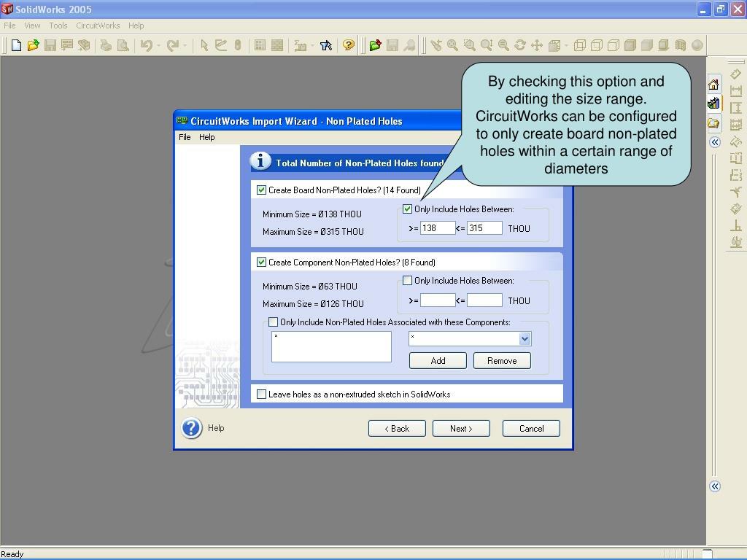Click the Rotate View icon
Image resolution: width=747 pixels, height=560 pixels.
coord(520,45)
